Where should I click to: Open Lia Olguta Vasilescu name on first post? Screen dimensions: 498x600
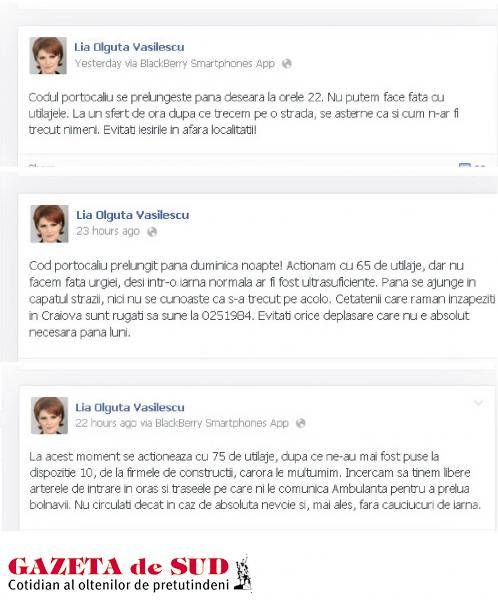tap(129, 47)
